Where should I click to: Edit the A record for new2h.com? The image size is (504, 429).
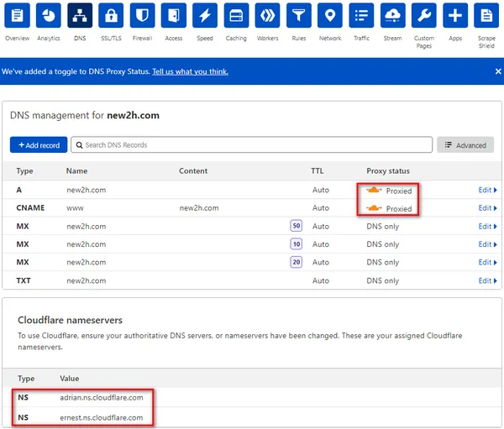487,190
